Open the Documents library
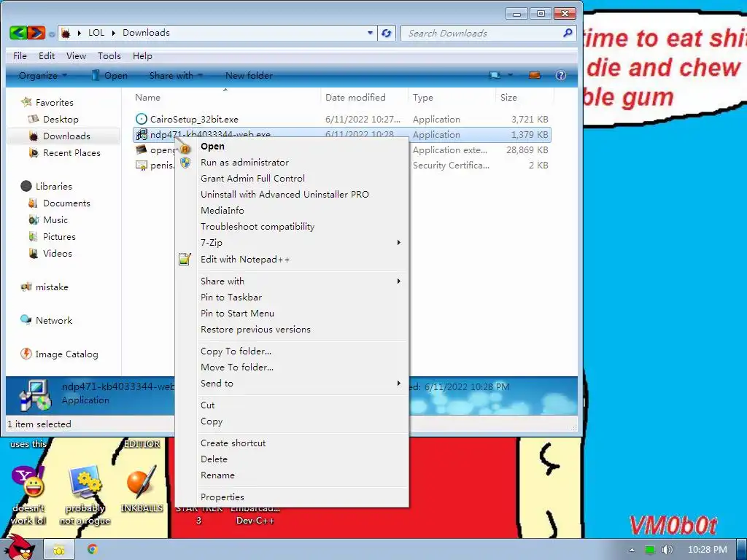747x560 pixels. [x=66, y=203]
